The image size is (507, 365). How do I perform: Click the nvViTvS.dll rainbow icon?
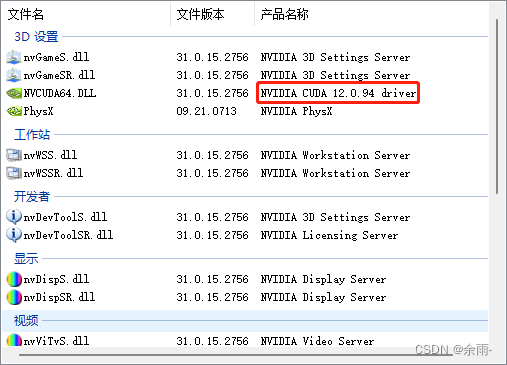coord(14,340)
